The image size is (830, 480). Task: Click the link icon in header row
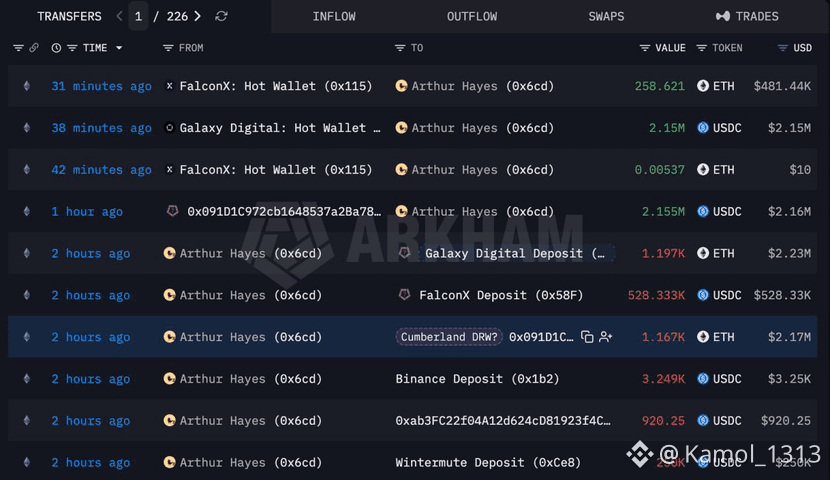tap(34, 48)
